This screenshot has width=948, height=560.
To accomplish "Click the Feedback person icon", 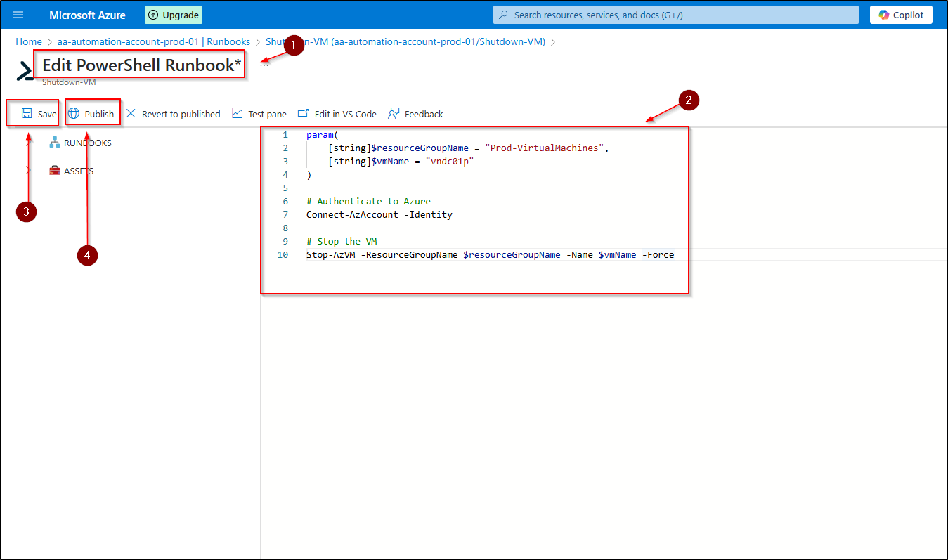I will pyautogui.click(x=394, y=114).
